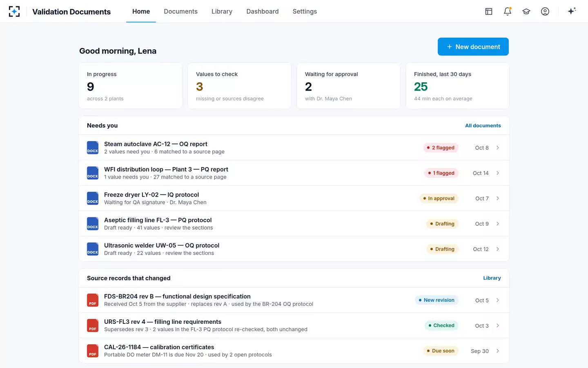The height and width of the screenshot is (368, 588).
Task: Click PDF icon for URS-FL3 rev 4
Action: (93, 325)
